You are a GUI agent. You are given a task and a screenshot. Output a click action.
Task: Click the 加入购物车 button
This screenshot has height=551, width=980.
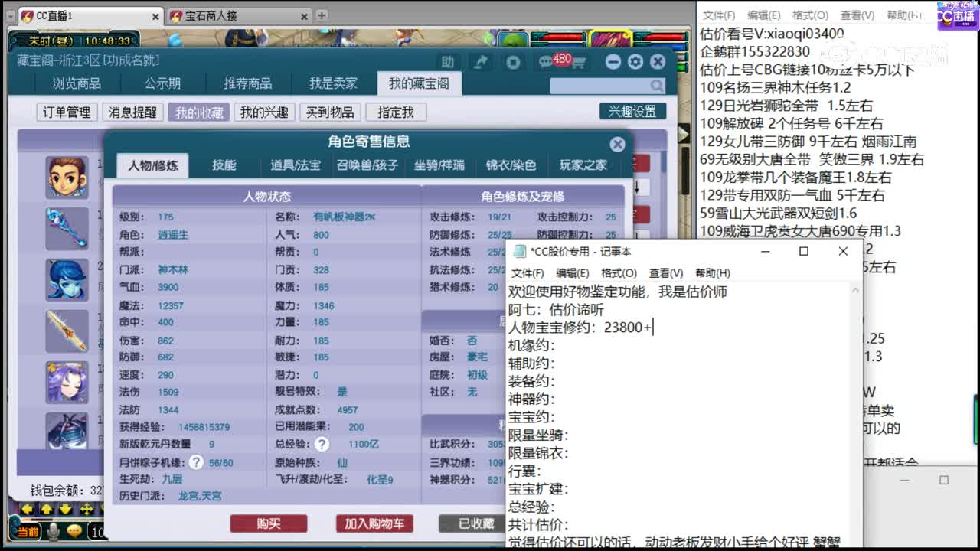(374, 523)
